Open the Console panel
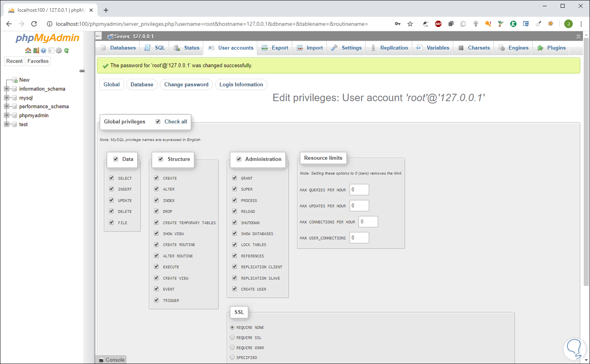Viewport: 590px width, 364px height. click(111, 360)
